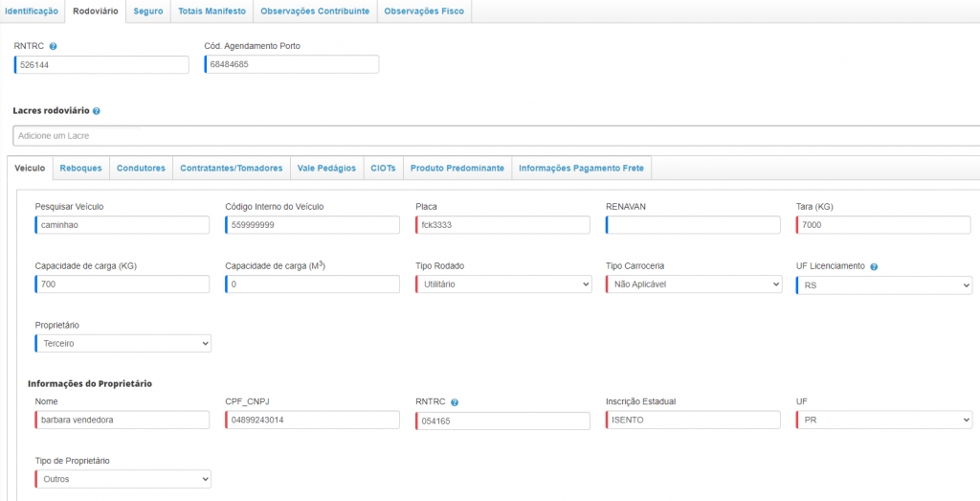980x501 pixels.
Task: Open the Condutores sub-tab
Action: pos(141,168)
